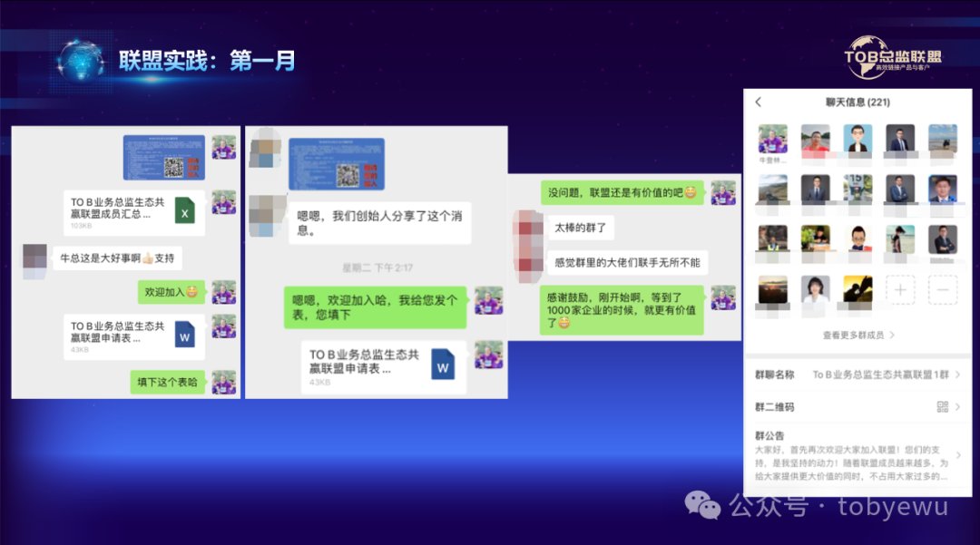Click the 103KB file size label

(x=81, y=226)
